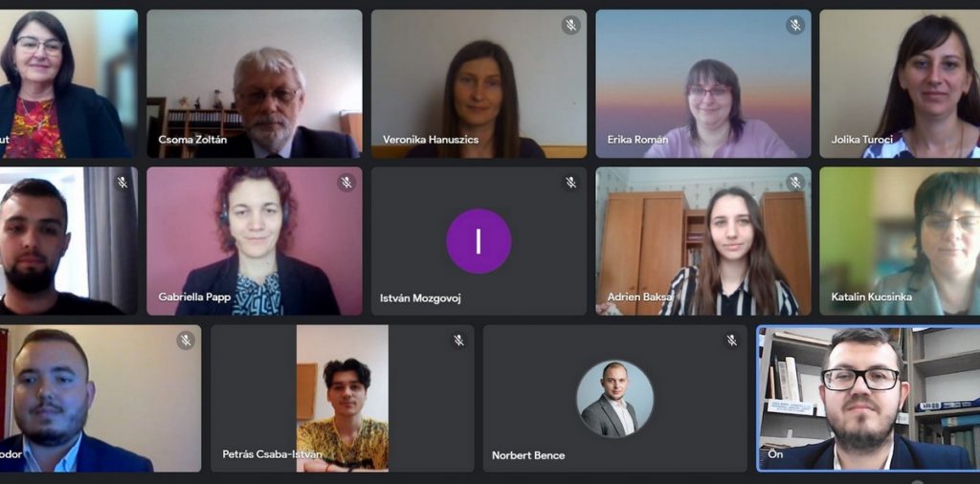Viewport: 980px width, 484px height.
Task: Click the highlighted self-view tile labeled Ön
Action: point(868,399)
